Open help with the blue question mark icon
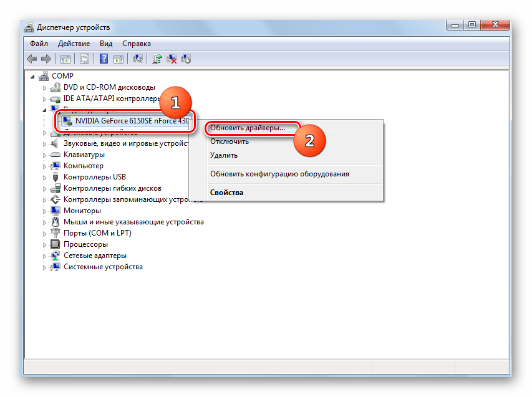Viewport: 532px width, 397px height. click(x=104, y=59)
